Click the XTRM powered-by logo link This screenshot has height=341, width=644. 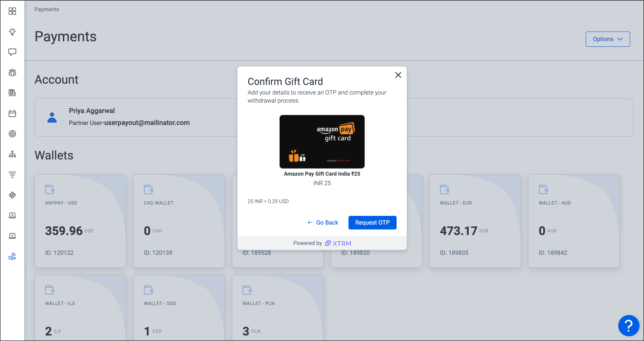click(x=338, y=243)
